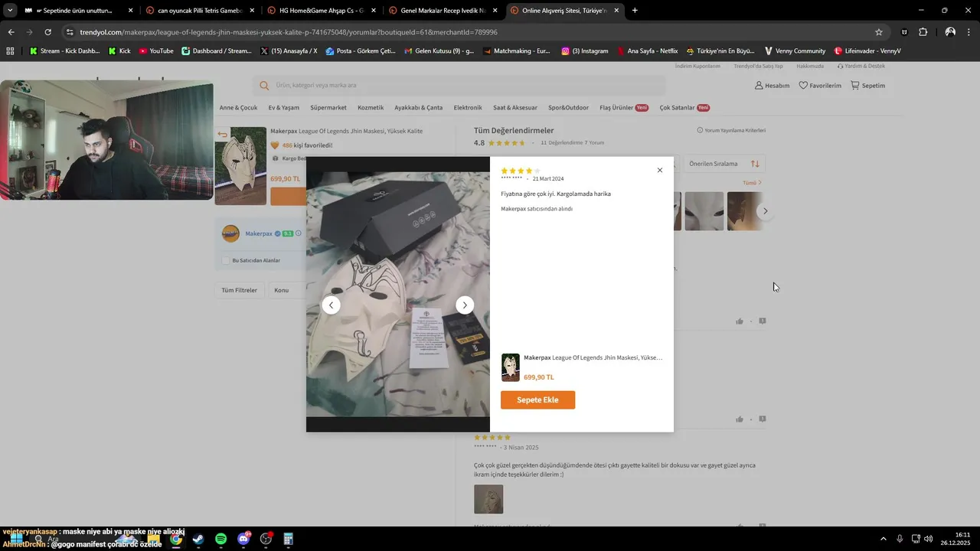This screenshot has width=980, height=551.
Task: Open the product thumbnail inside the popup
Action: (x=510, y=367)
